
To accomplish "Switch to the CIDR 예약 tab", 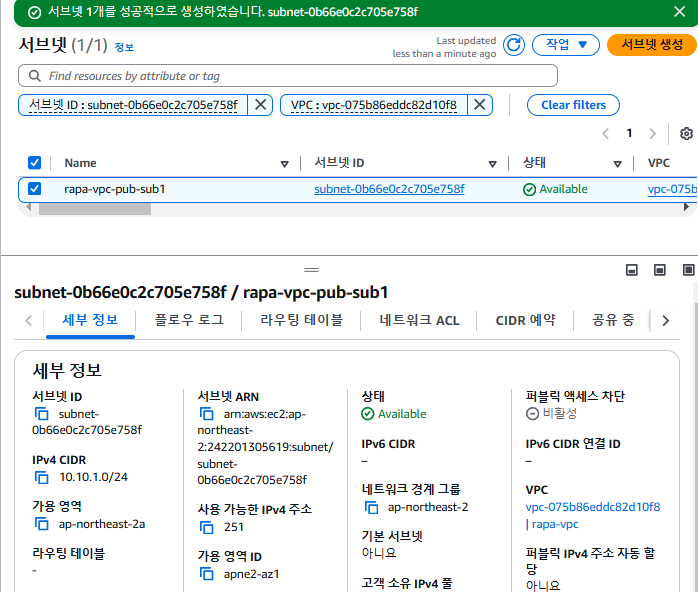I will (525, 320).
